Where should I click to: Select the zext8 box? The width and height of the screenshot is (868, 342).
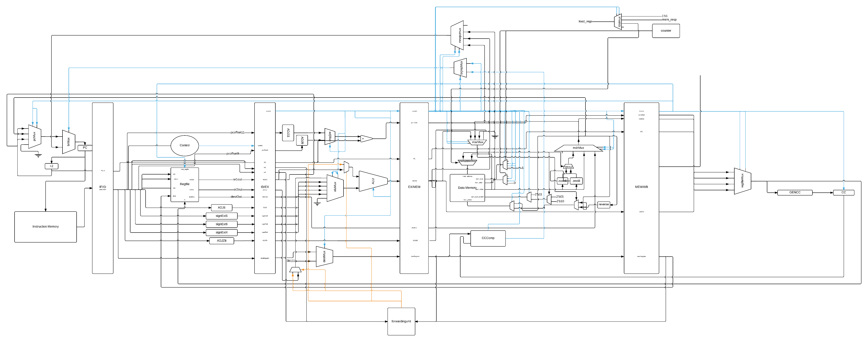577,181
